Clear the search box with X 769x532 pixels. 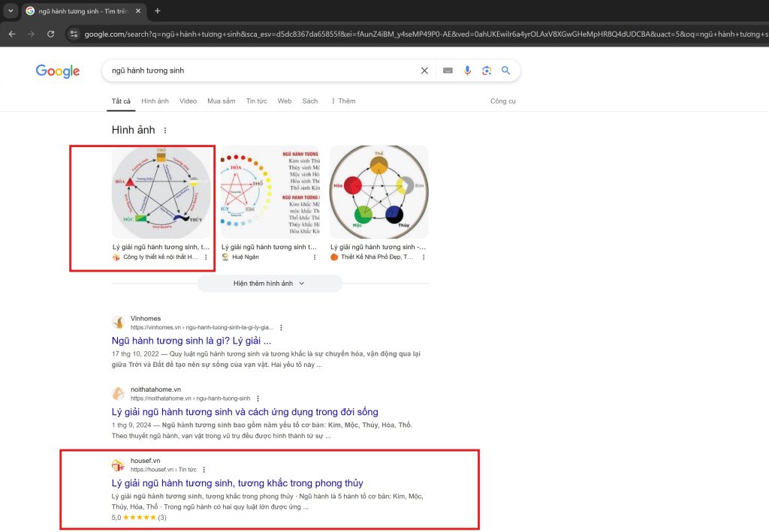(x=424, y=71)
